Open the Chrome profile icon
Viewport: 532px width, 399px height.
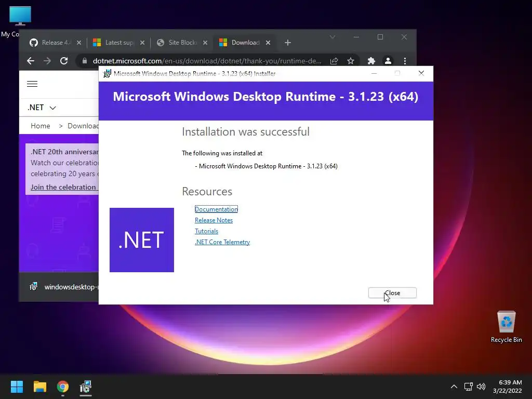click(388, 61)
